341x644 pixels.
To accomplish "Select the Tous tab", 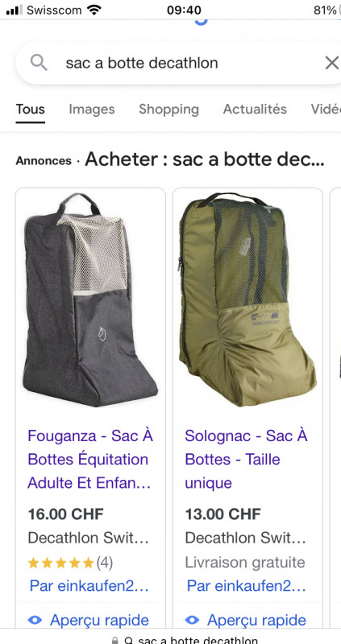I will coord(31,109).
